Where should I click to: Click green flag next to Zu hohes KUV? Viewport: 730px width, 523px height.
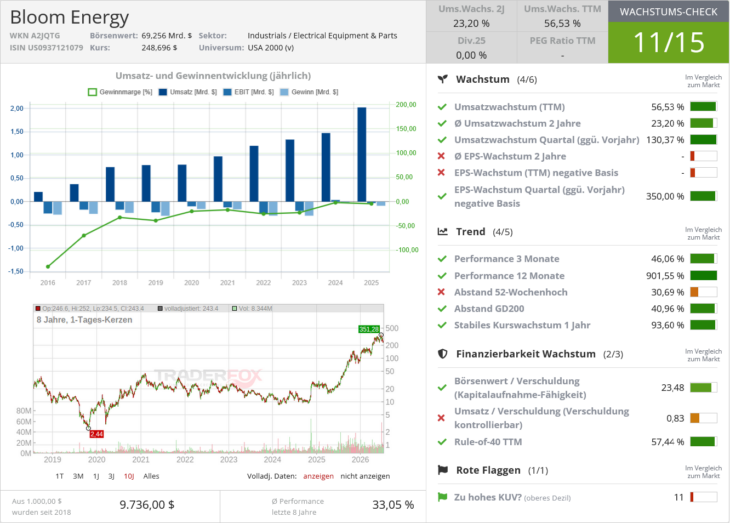442,497
